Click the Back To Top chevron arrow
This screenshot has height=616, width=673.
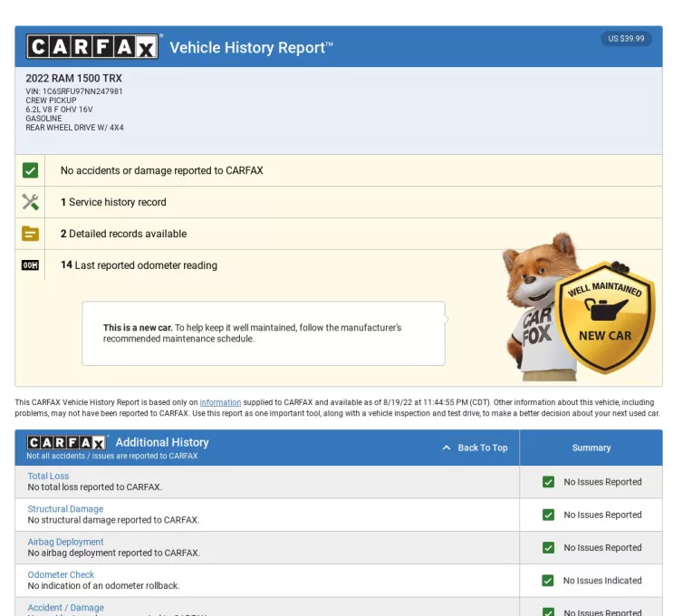tap(447, 448)
